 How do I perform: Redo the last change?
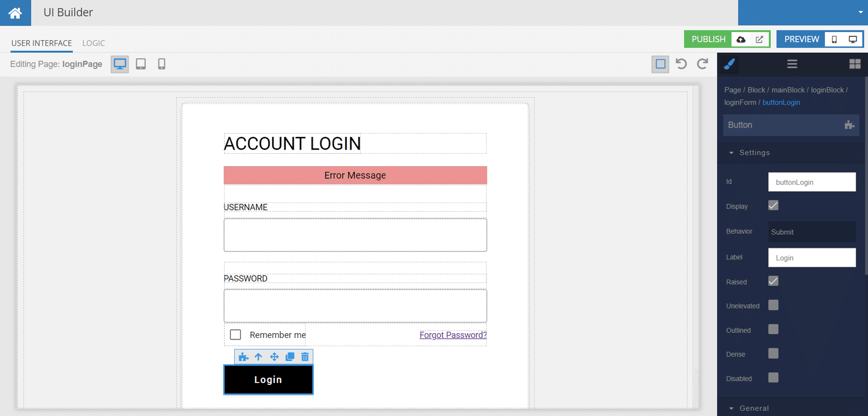[x=703, y=64]
